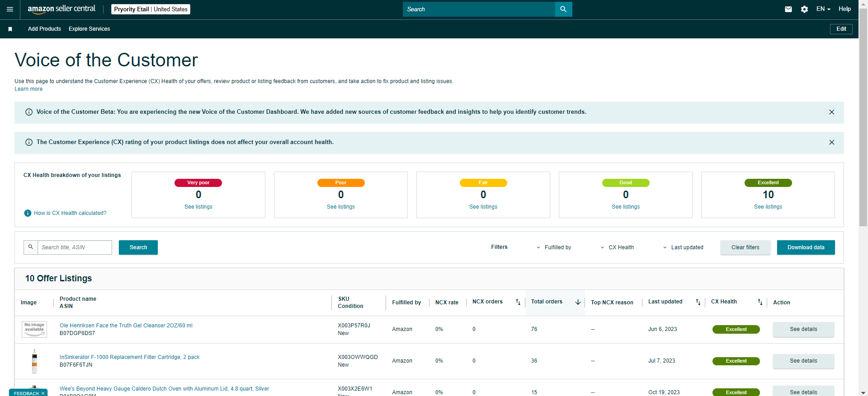See listings under Very poor
868x396 pixels.
(x=198, y=207)
